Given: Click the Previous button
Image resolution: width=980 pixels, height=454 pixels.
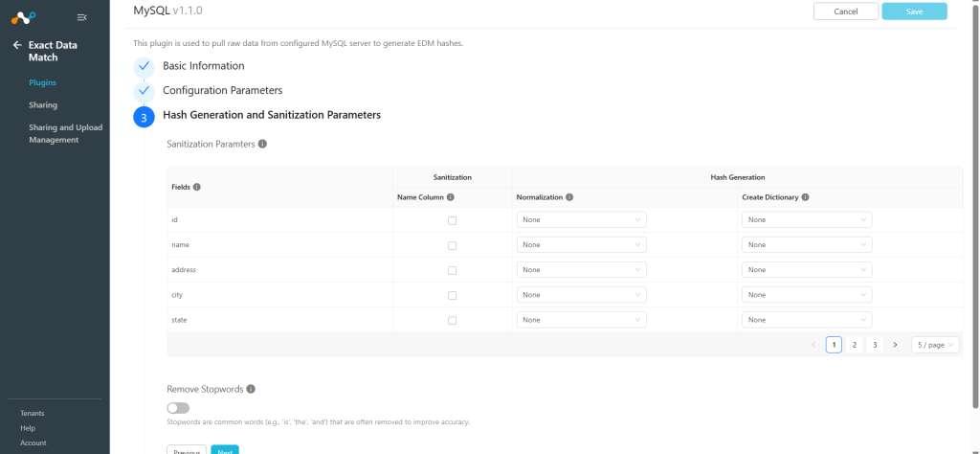Looking at the screenshot, I should (x=187, y=449).
